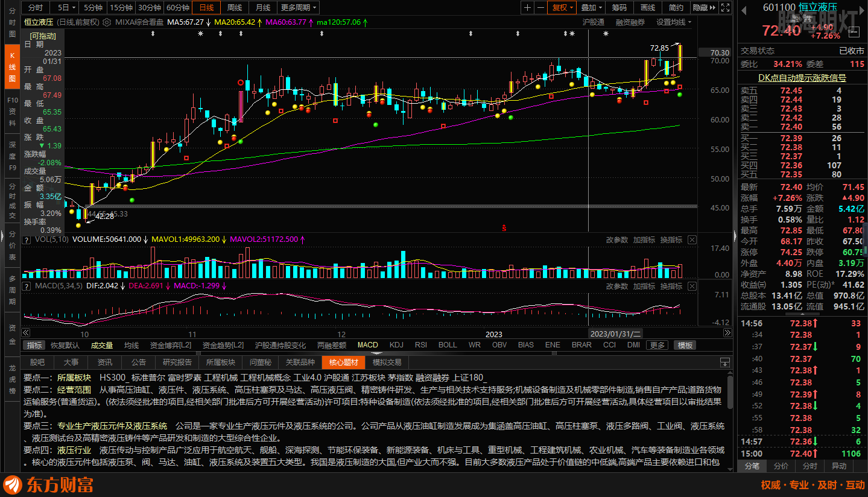Close the MACD indicator panel

[x=692, y=286]
